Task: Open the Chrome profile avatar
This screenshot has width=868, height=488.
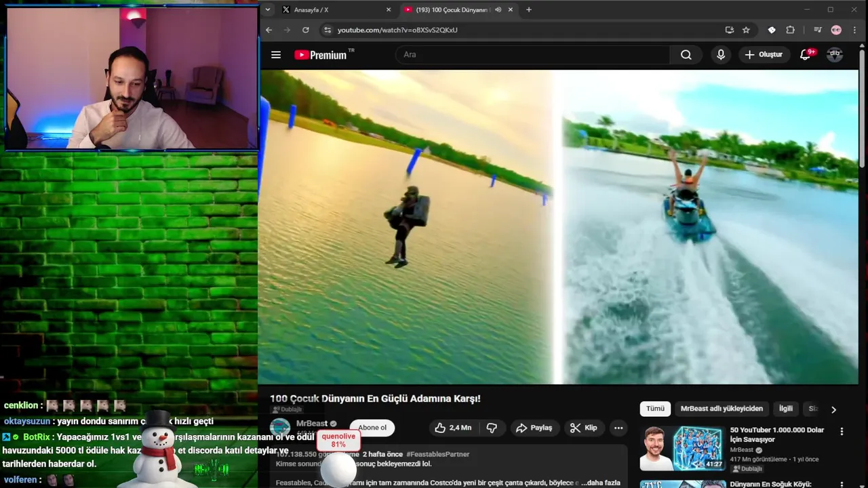Action: (x=836, y=30)
